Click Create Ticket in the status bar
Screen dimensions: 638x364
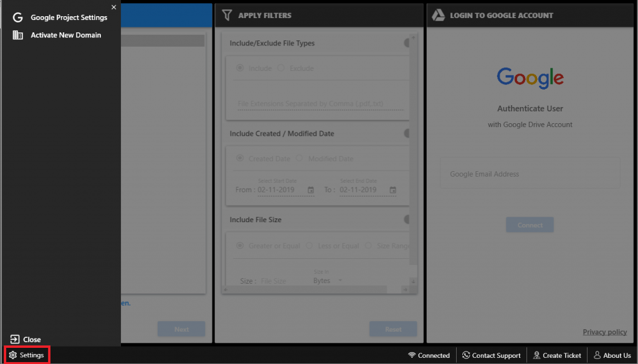point(557,355)
